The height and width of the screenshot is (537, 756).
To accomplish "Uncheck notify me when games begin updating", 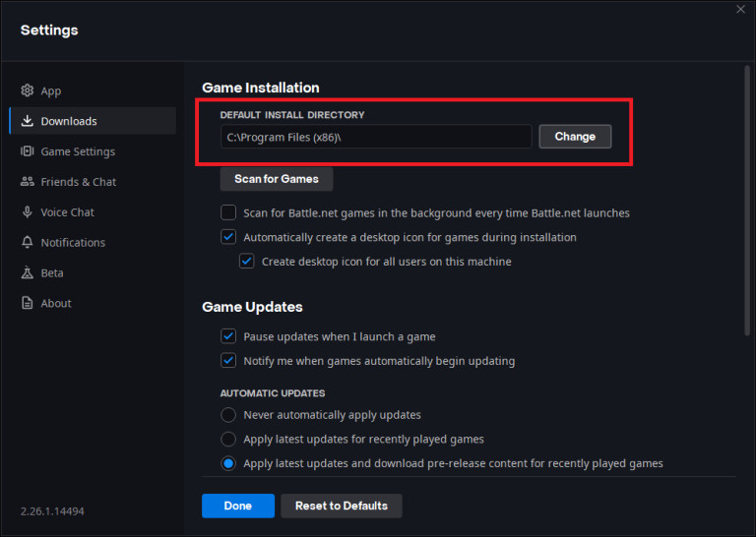I will (228, 361).
